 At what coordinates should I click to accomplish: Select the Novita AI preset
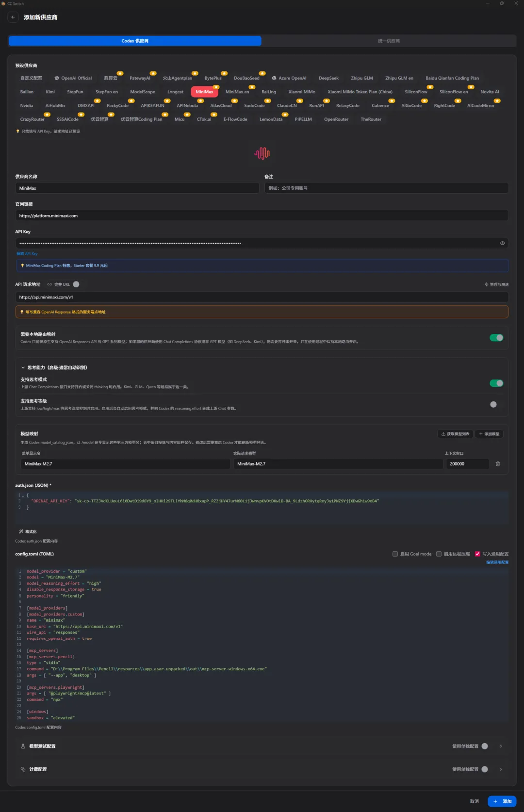[x=490, y=92]
